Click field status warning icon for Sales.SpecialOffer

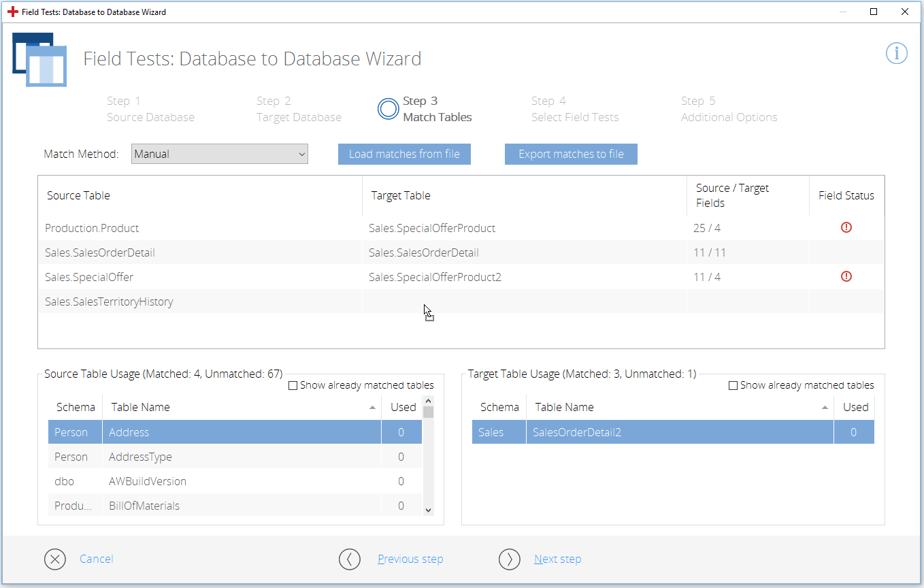[x=846, y=277]
